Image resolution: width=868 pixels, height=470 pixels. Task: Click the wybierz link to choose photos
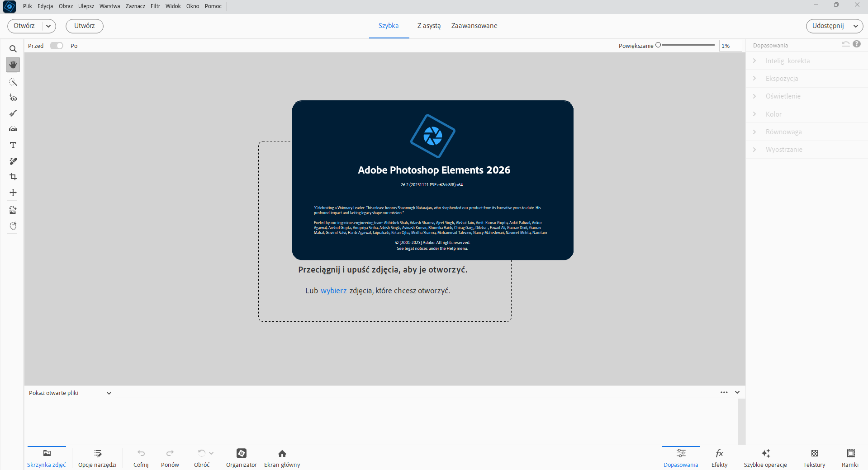click(333, 291)
